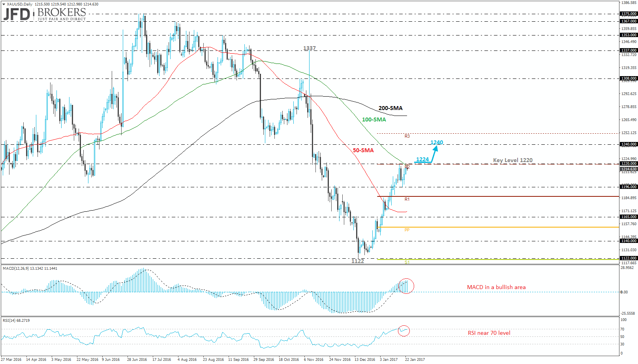Click the blue 1240 target label
The image size is (638, 364).
point(437,142)
